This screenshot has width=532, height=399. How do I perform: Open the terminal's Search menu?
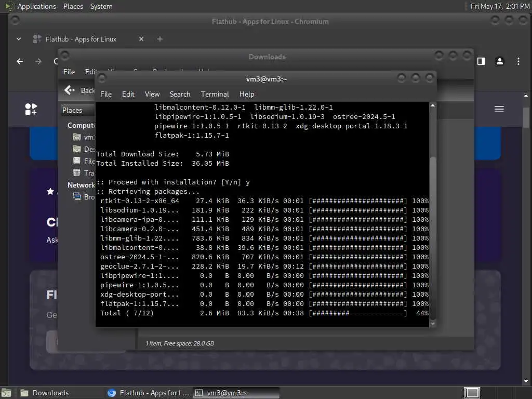pyautogui.click(x=180, y=95)
